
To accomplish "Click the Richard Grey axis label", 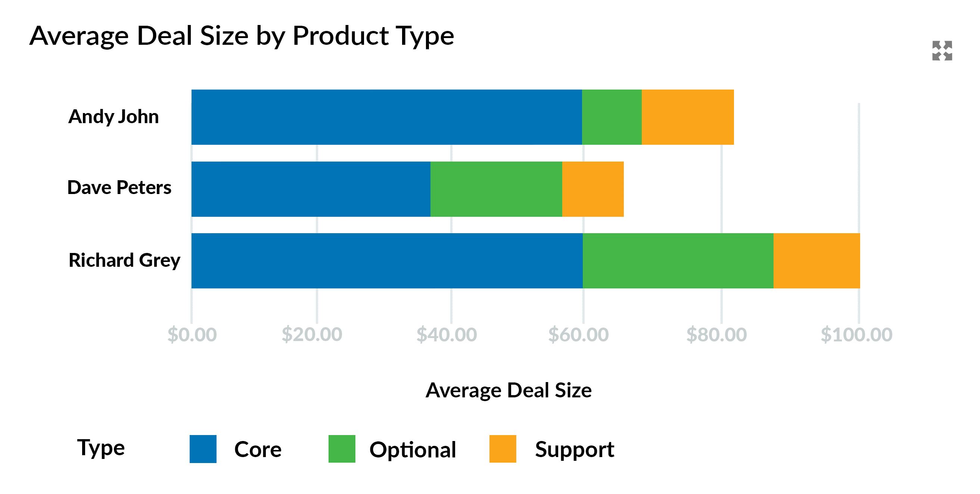I will click(x=124, y=260).
